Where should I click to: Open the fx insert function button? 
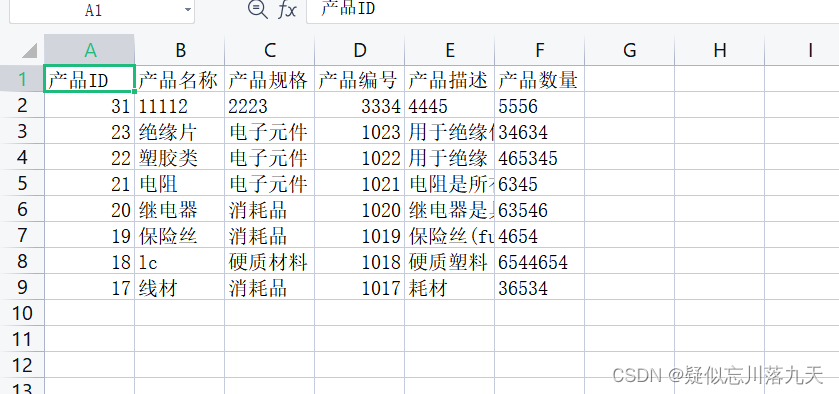click(287, 10)
